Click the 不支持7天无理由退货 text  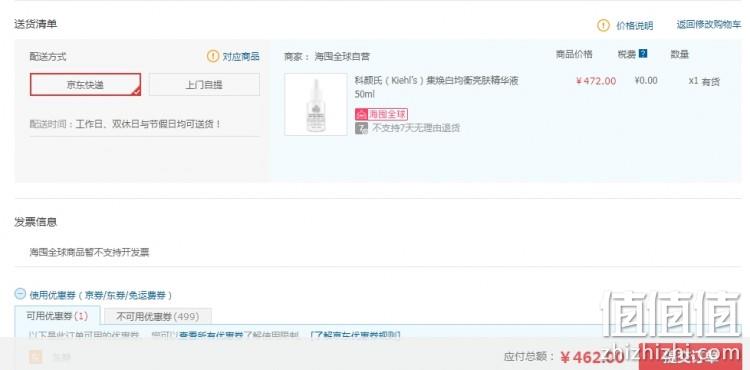[x=416, y=128]
